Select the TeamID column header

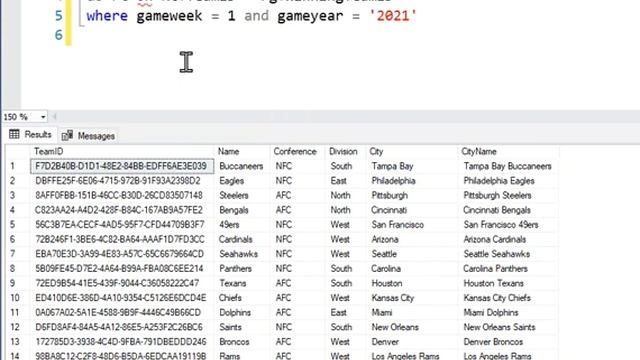point(122,151)
